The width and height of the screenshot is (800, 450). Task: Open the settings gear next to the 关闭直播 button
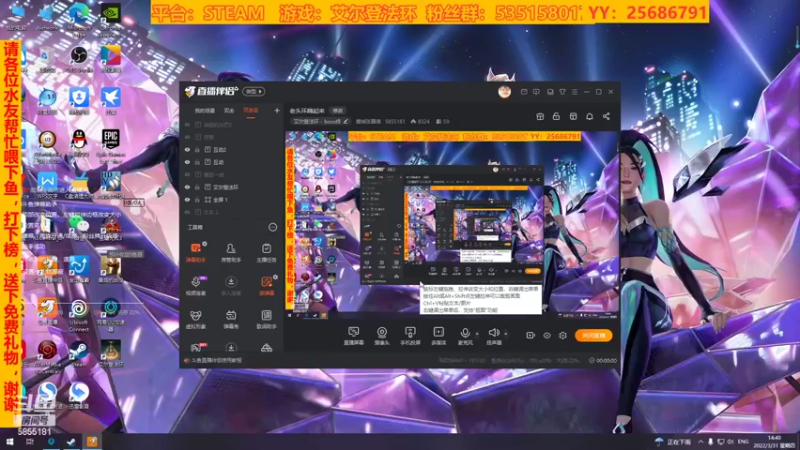coord(563,335)
